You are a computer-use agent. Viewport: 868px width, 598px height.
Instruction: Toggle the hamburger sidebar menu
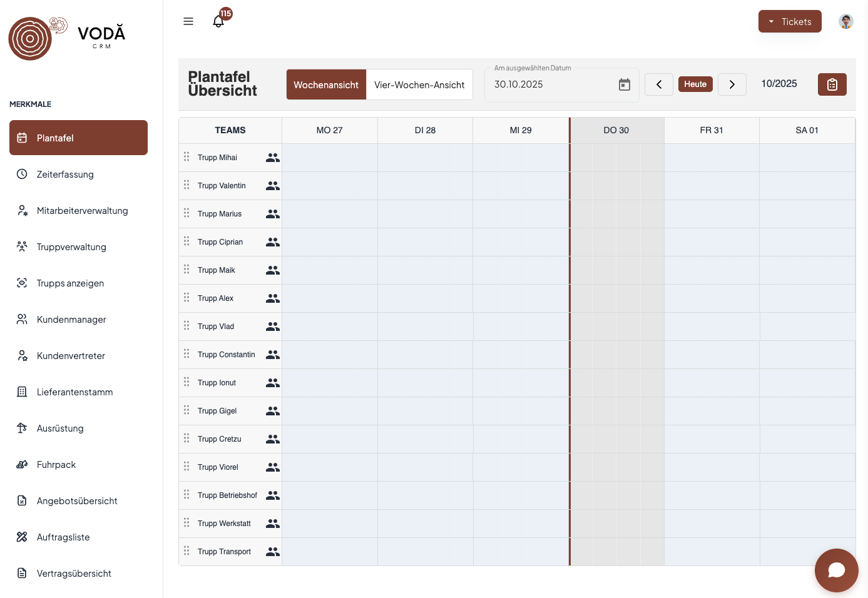click(188, 21)
